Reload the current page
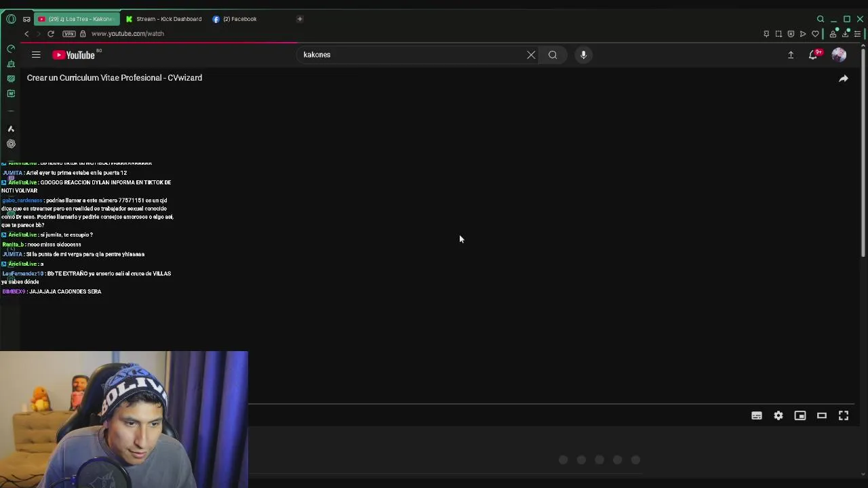 click(x=51, y=34)
